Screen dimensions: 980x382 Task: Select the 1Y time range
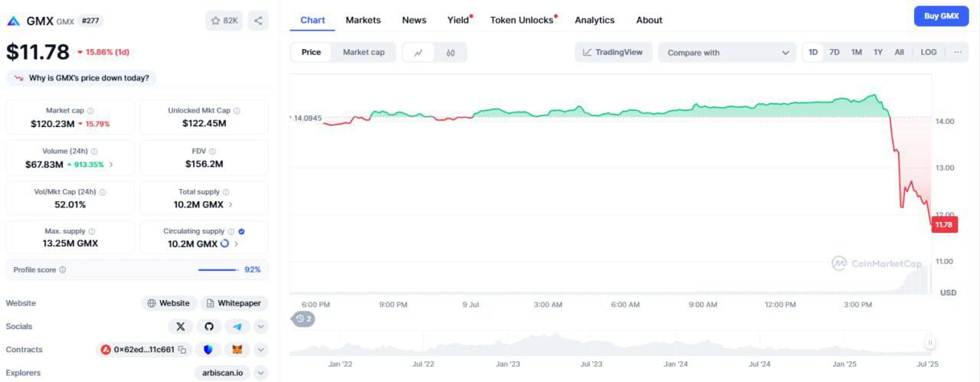coord(878,52)
